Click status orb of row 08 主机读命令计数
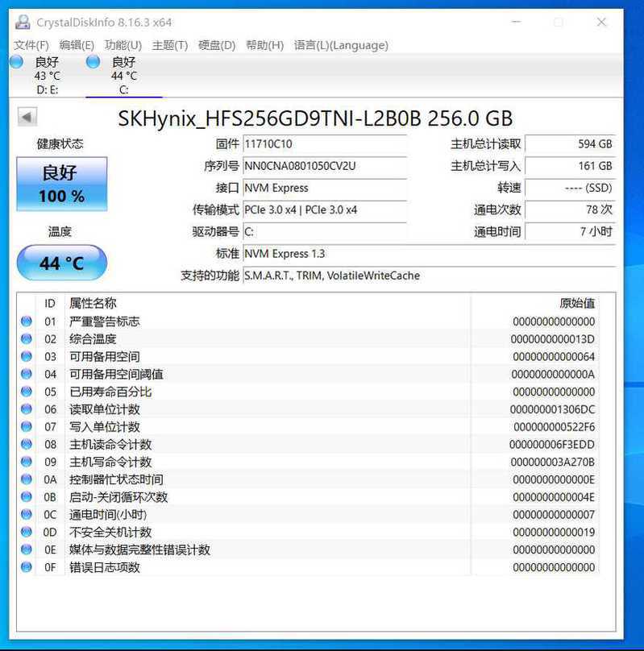 click(x=27, y=444)
